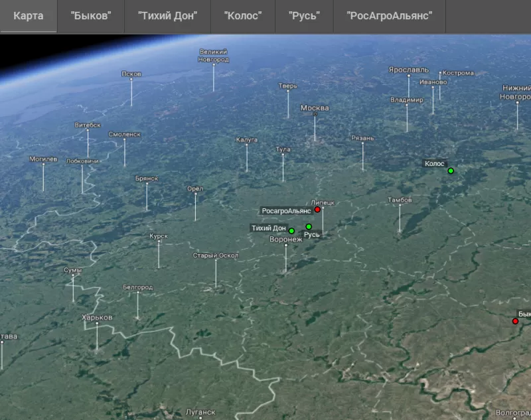
Task: Switch to the "Тихий Дон" tab
Action: [x=168, y=16]
